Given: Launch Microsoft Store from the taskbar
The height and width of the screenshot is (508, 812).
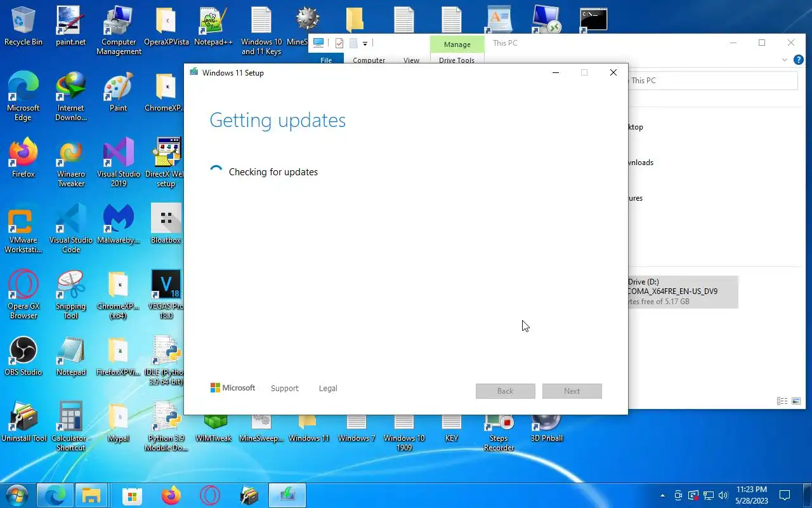Looking at the screenshot, I should tap(131, 495).
